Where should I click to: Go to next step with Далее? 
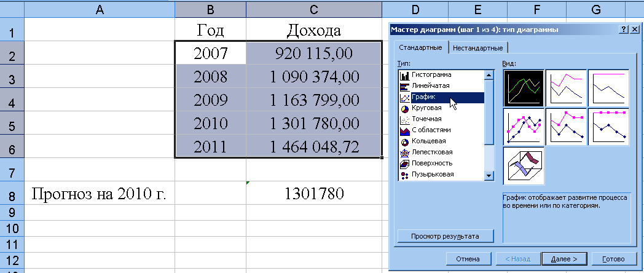point(564,259)
